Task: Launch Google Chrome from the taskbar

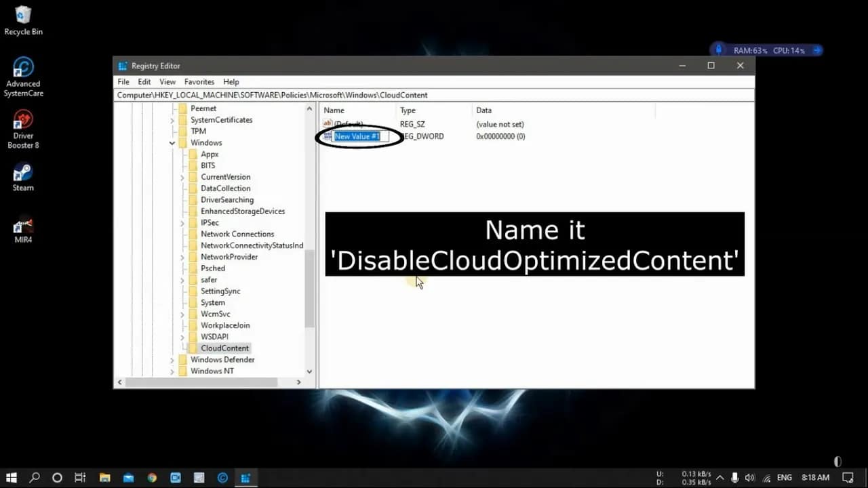Action: coord(152,477)
